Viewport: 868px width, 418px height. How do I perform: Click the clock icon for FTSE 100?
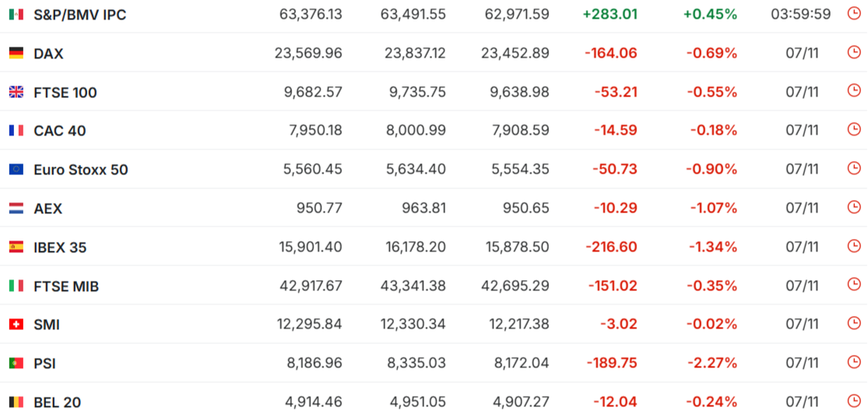853,91
